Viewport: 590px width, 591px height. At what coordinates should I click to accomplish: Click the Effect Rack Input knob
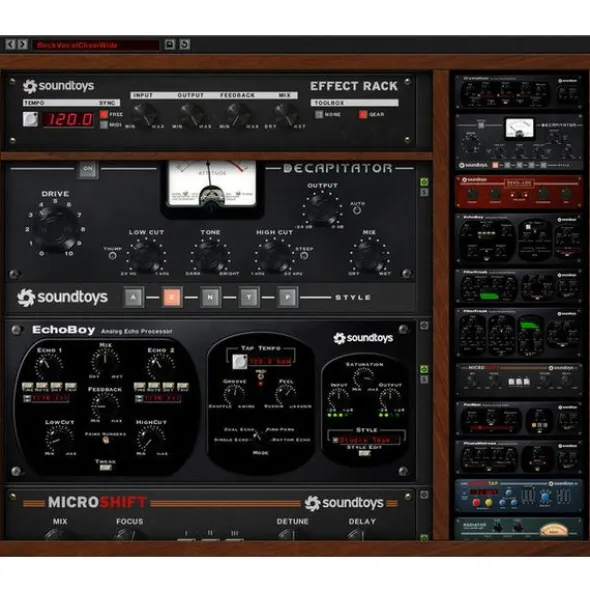144,113
